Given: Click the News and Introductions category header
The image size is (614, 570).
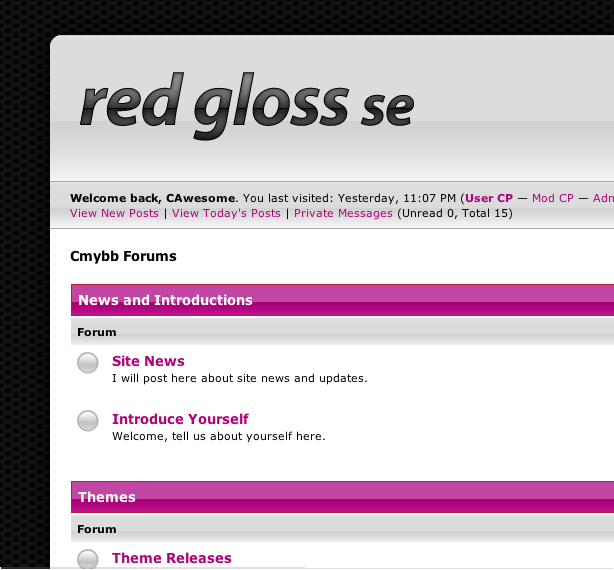Looking at the screenshot, I should click(165, 300).
